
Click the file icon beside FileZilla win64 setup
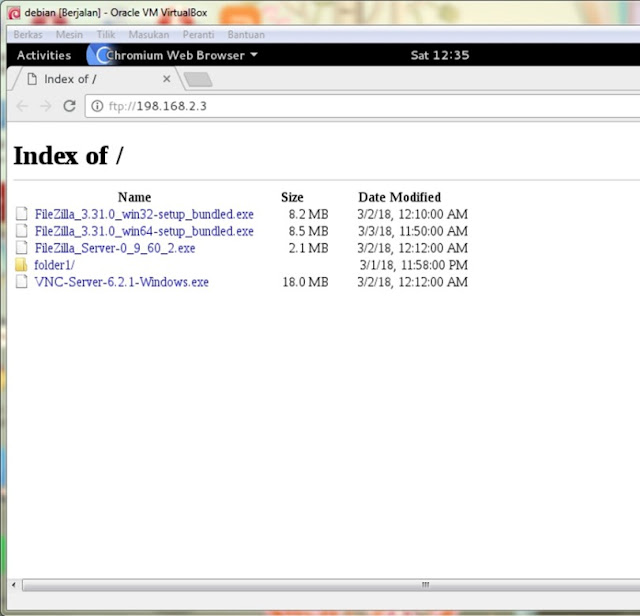pyautogui.click(x=22, y=231)
